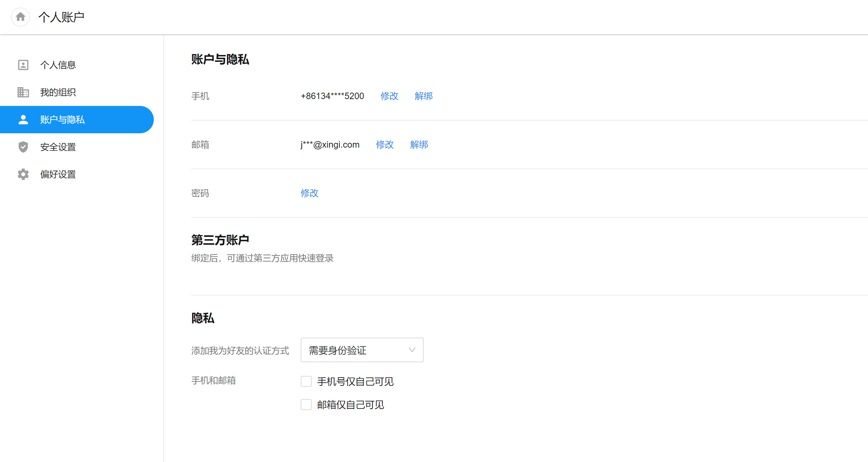868x462 pixels.
Task: Click the 安全设置 shield icon
Action: 23,147
